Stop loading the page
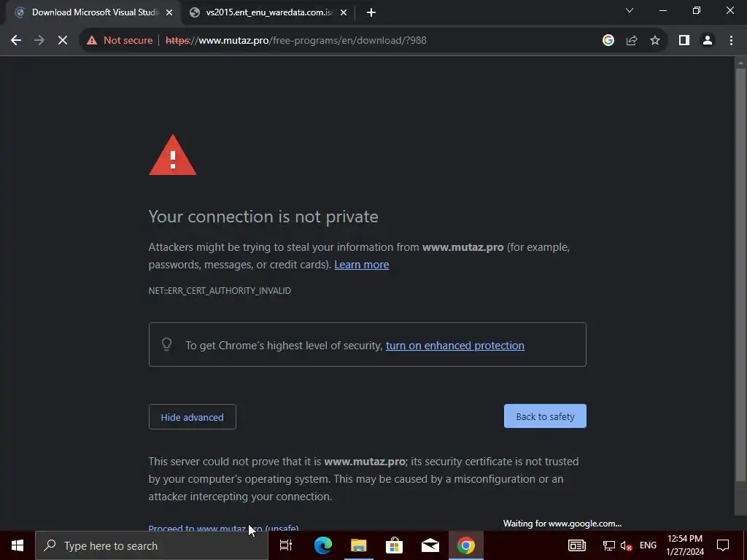The width and height of the screenshot is (747, 560). pyautogui.click(x=63, y=41)
